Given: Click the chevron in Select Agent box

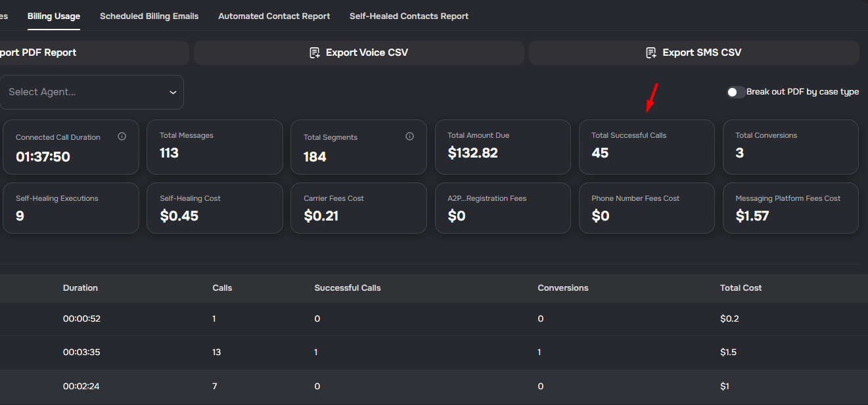Looking at the screenshot, I should [x=173, y=93].
